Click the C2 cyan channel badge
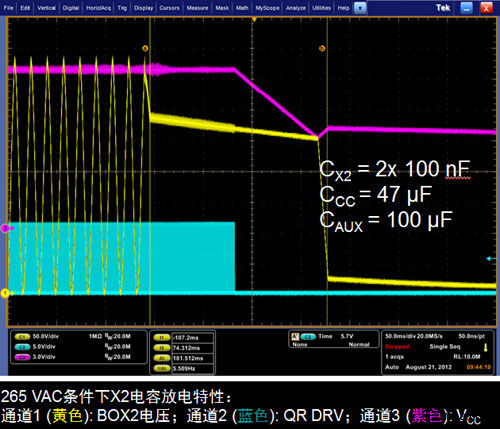This screenshot has width=500, height=429. pos(22,347)
